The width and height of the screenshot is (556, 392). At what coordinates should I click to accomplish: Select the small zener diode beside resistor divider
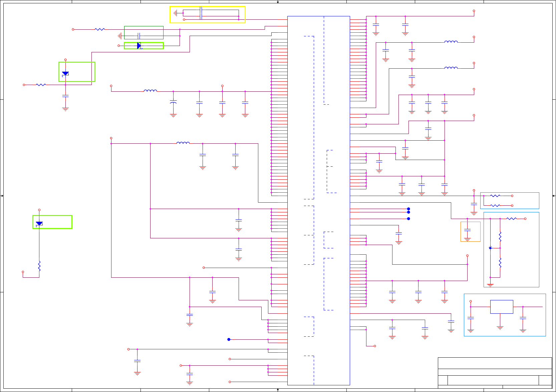[x=490, y=248]
